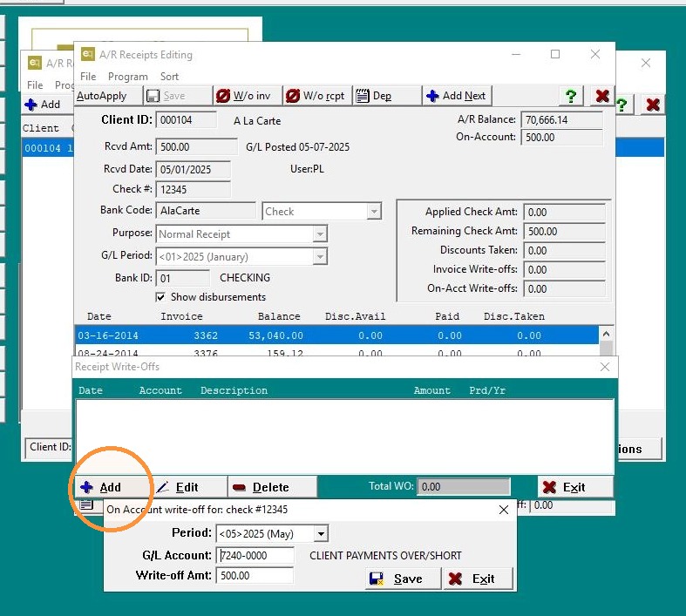Expand the write-off Period dropdown
Screen dimensions: 686x616
click(x=321, y=534)
